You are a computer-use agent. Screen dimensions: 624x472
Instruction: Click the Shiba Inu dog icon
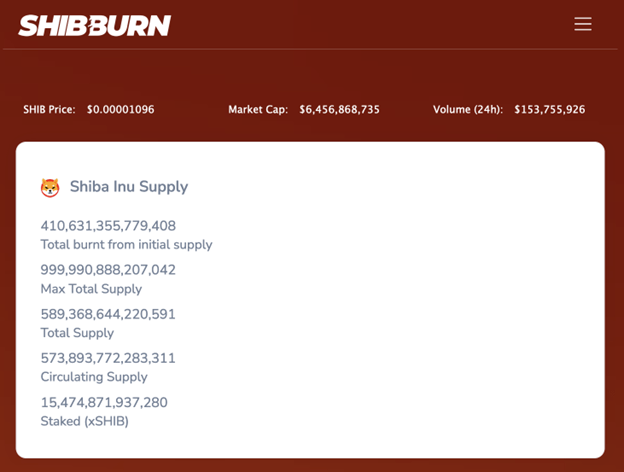coord(50,187)
